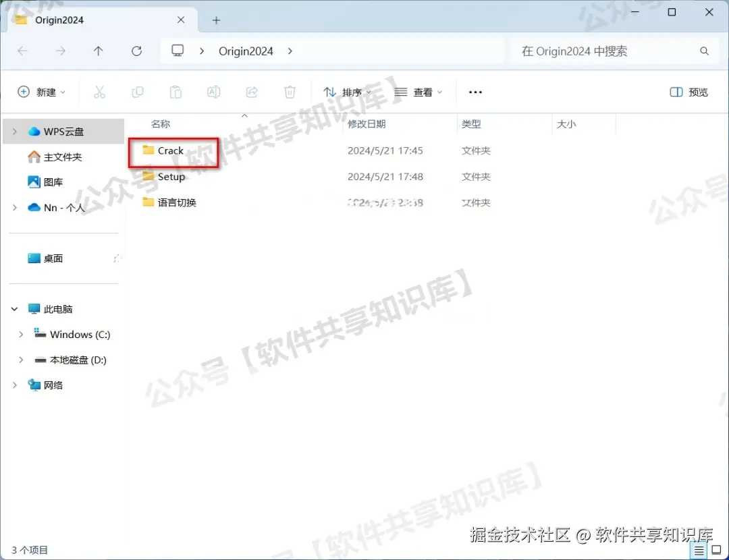The width and height of the screenshot is (729, 560).
Task: Click the search magnifier icon
Action: tap(704, 51)
